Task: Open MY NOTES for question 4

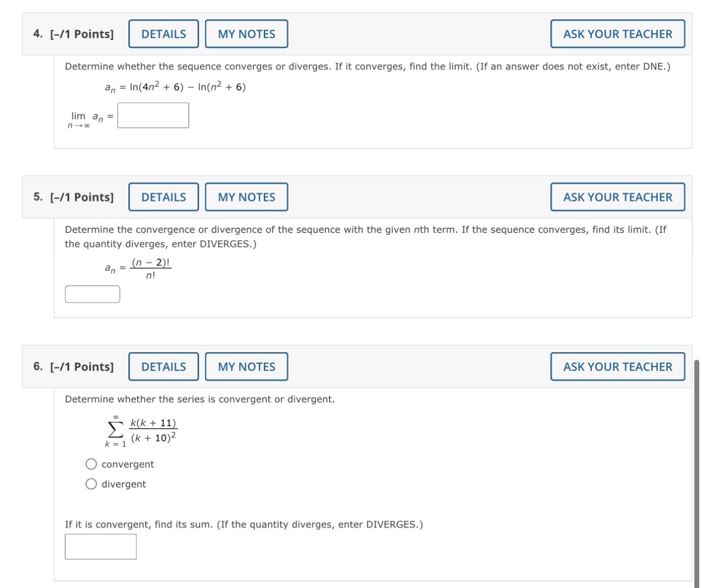Action: [x=246, y=33]
